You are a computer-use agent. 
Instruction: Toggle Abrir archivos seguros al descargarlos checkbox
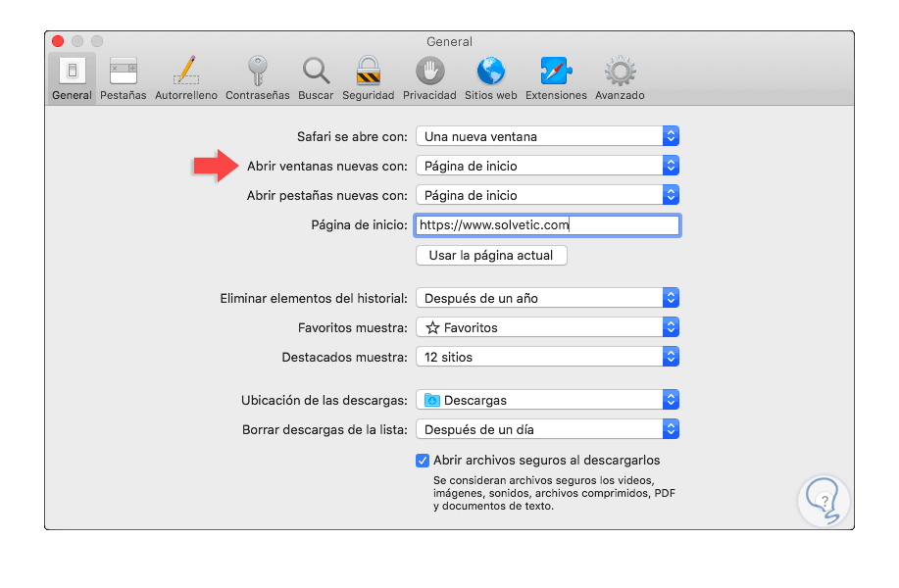[423, 461]
